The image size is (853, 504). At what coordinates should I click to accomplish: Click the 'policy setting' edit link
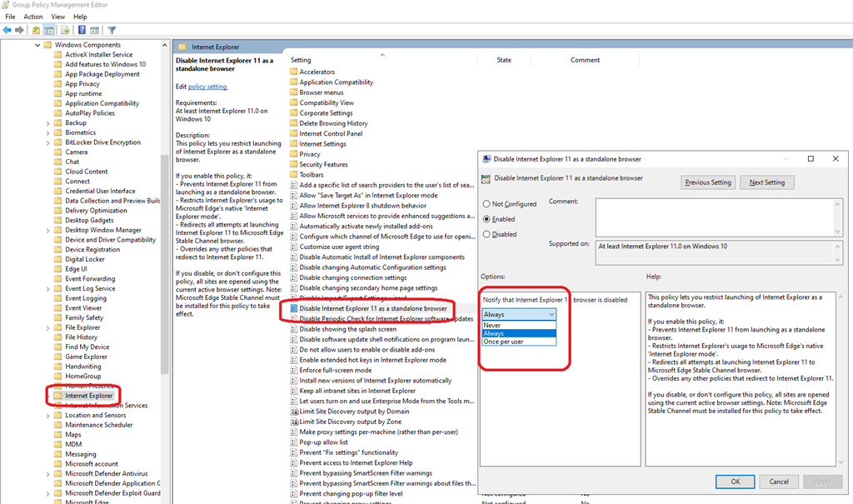pyautogui.click(x=207, y=87)
